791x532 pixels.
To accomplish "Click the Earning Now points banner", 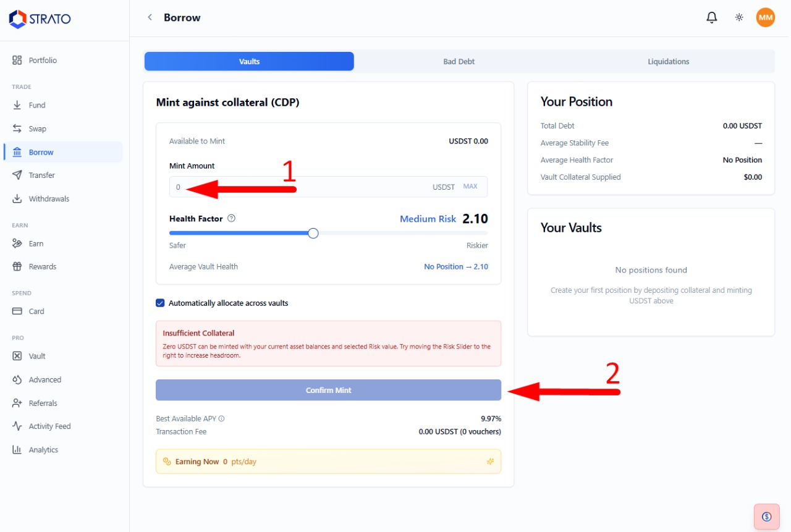I will click(328, 462).
